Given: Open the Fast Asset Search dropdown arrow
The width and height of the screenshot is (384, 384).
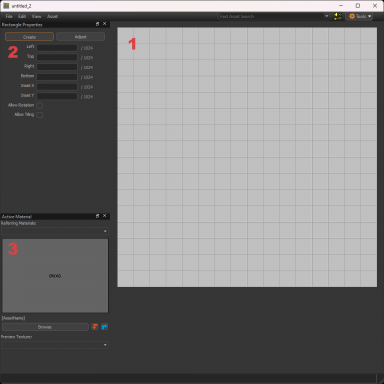Looking at the screenshot, I should (x=327, y=16).
